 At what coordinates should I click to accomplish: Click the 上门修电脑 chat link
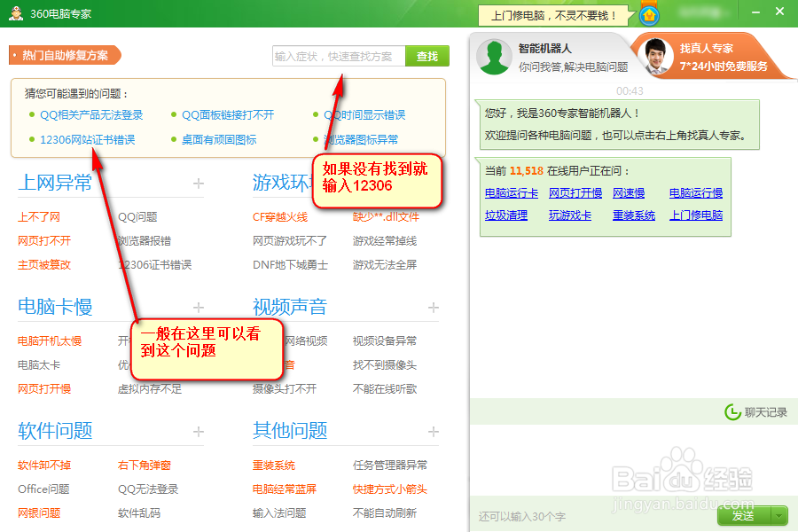(696, 215)
